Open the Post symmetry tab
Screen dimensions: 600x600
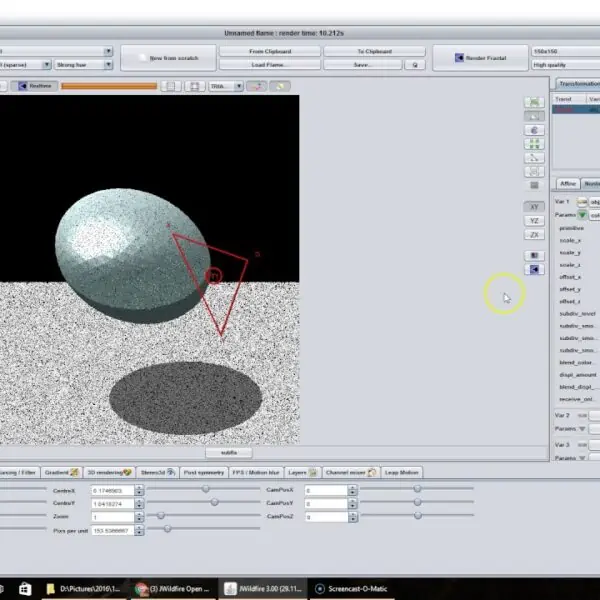pos(204,473)
